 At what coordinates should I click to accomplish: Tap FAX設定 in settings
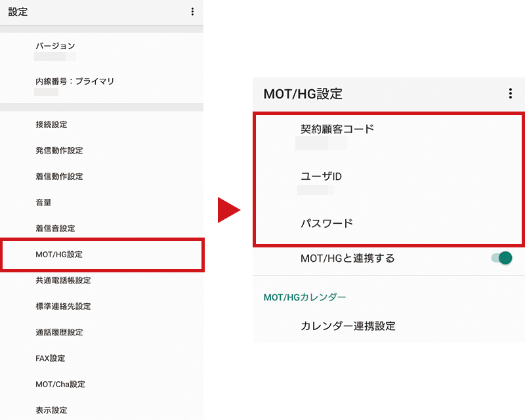point(102,358)
